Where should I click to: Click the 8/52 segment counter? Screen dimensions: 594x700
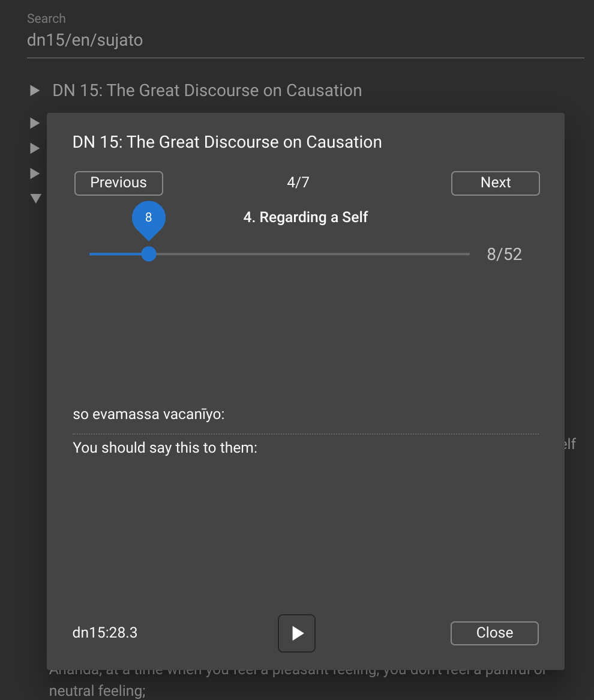tap(504, 254)
